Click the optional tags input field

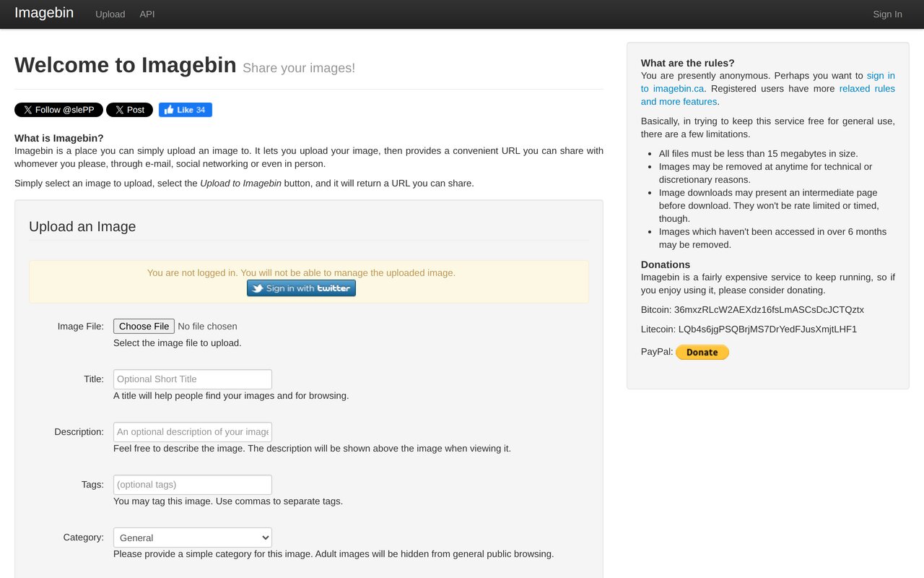pos(192,484)
